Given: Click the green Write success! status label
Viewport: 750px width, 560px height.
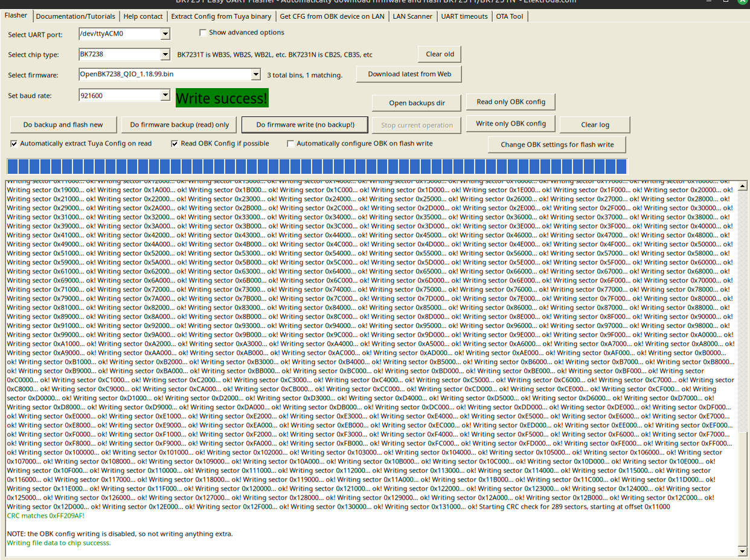Looking at the screenshot, I should [222, 98].
